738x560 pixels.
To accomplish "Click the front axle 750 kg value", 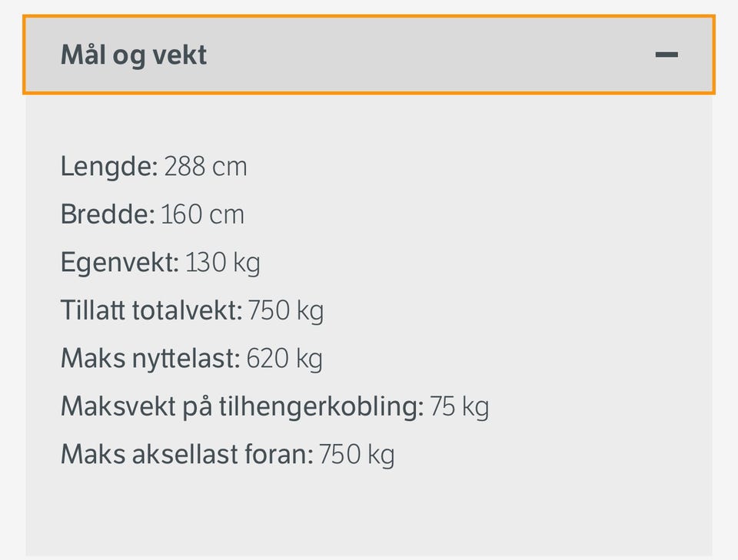I will (x=357, y=456).
